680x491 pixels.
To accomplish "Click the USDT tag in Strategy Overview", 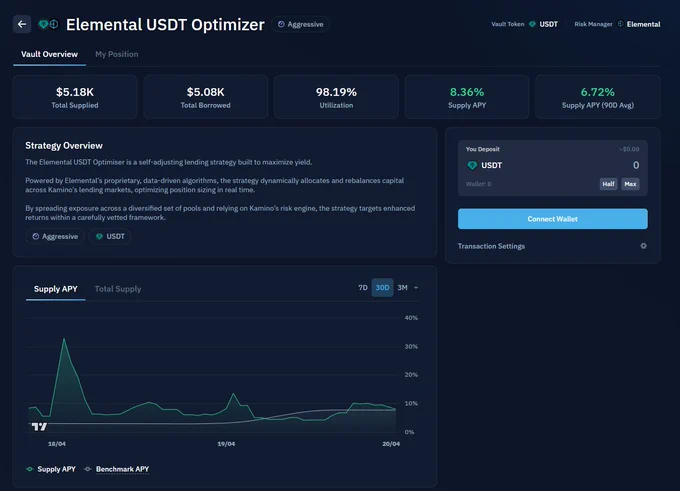I will (x=110, y=236).
